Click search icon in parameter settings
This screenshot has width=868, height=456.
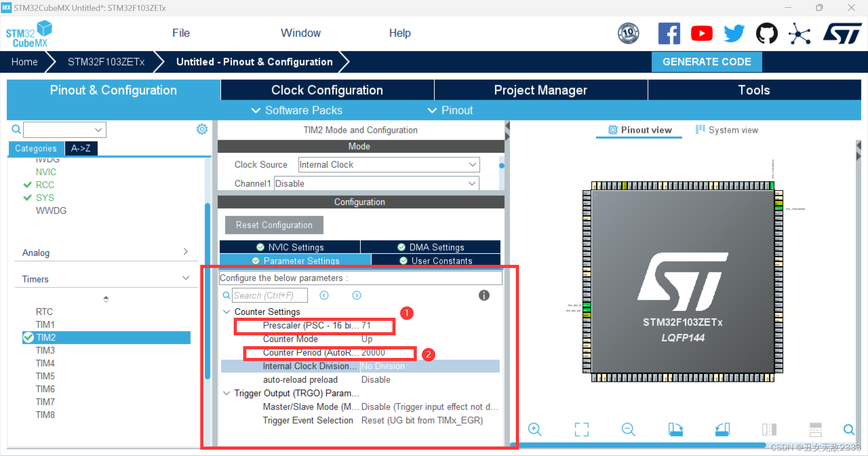pyautogui.click(x=226, y=296)
